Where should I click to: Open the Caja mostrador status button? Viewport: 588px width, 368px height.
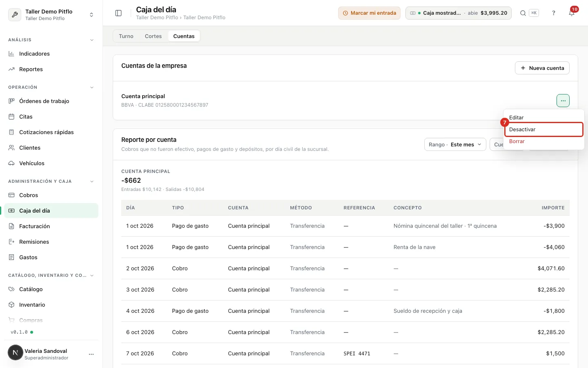[459, 13]
